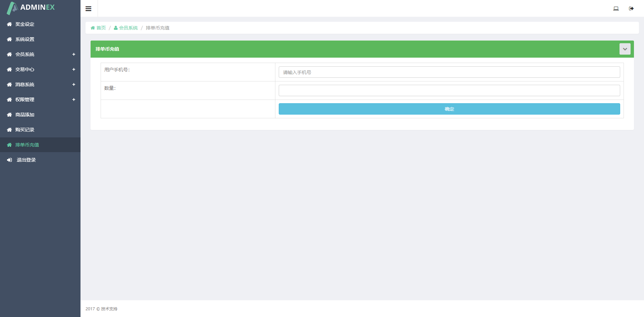The height and width of the screenshot is (317, 644).
Task: Open 系统设置 in the sidebar
Action: click(x=40, y=39)
